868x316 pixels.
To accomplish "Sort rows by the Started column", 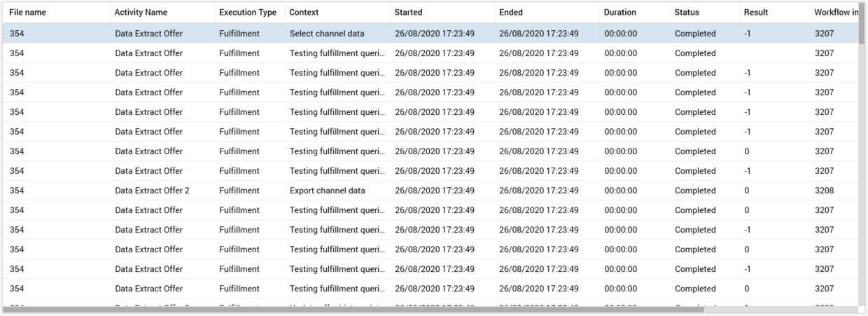I will click(408, 13).
